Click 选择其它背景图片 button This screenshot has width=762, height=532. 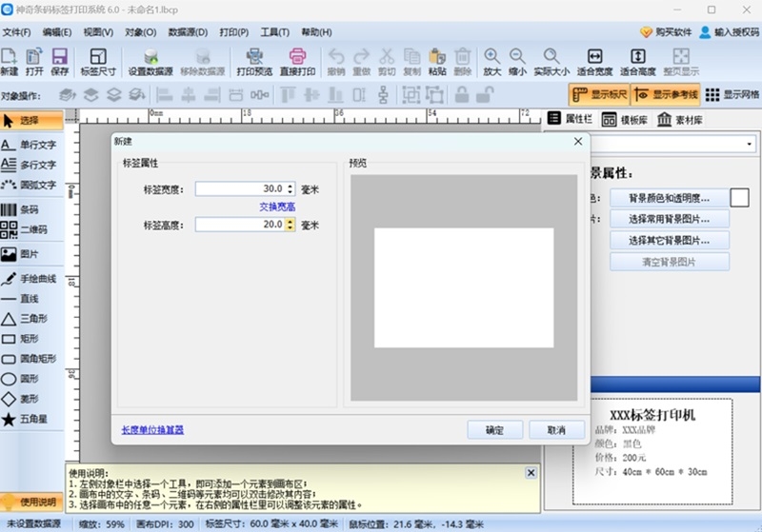(670, 240)
